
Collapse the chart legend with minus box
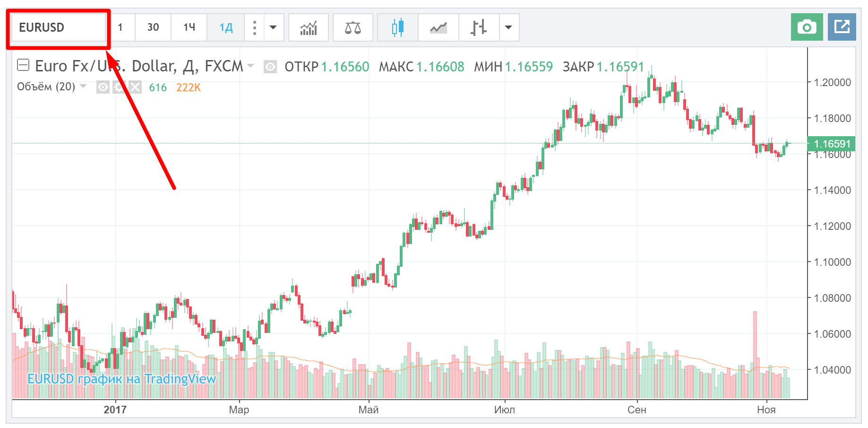pos(23,65)
